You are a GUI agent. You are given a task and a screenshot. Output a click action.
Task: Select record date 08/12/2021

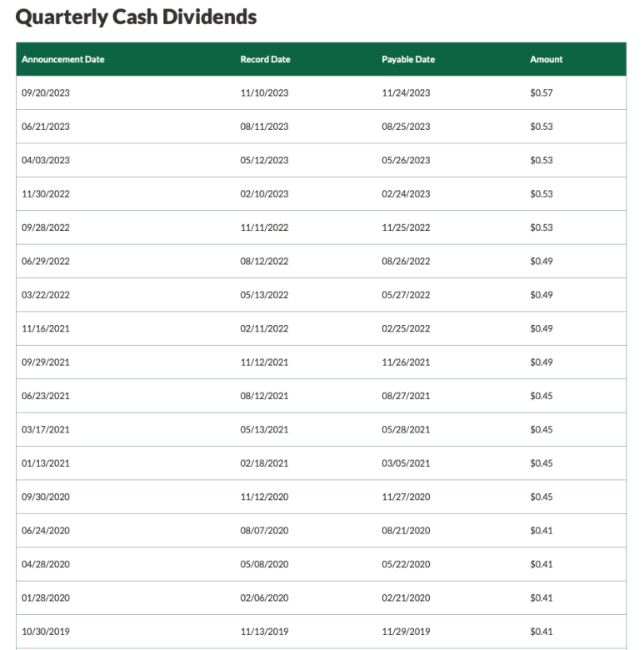point(264,396)
